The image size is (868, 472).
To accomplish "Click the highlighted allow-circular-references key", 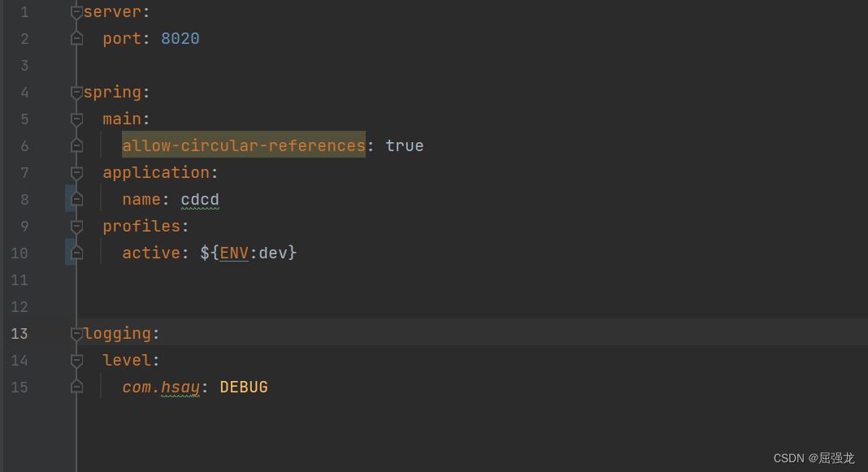I will (x=244, y=145).
